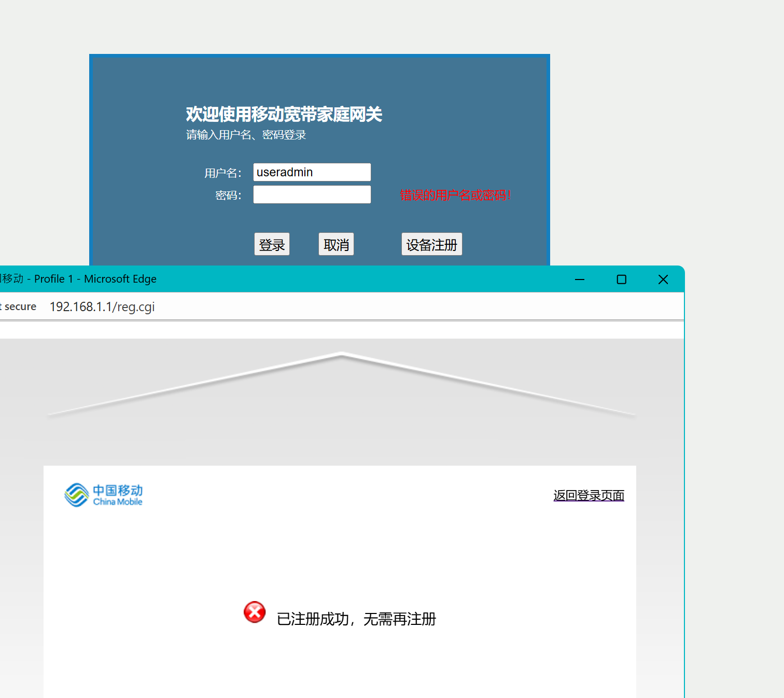Maximize the Edge popup window
This screenshot has width=784, height=698.
click(621, 280)
